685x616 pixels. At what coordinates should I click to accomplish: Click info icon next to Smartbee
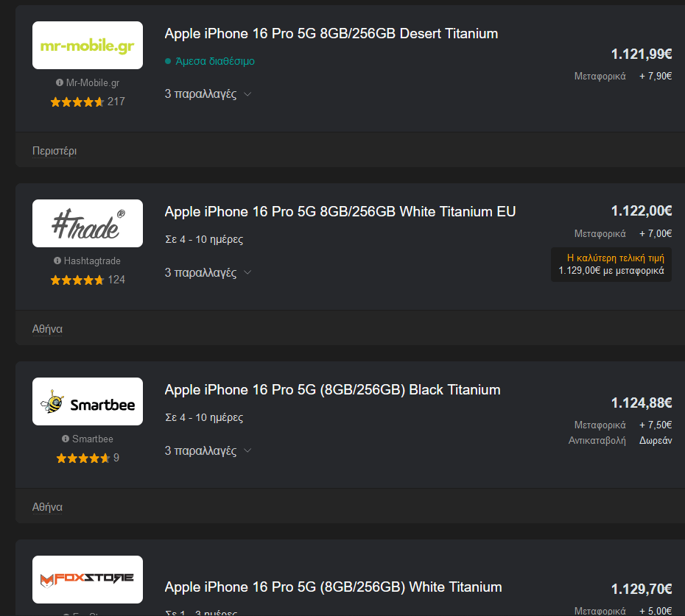tap(66, 439)
